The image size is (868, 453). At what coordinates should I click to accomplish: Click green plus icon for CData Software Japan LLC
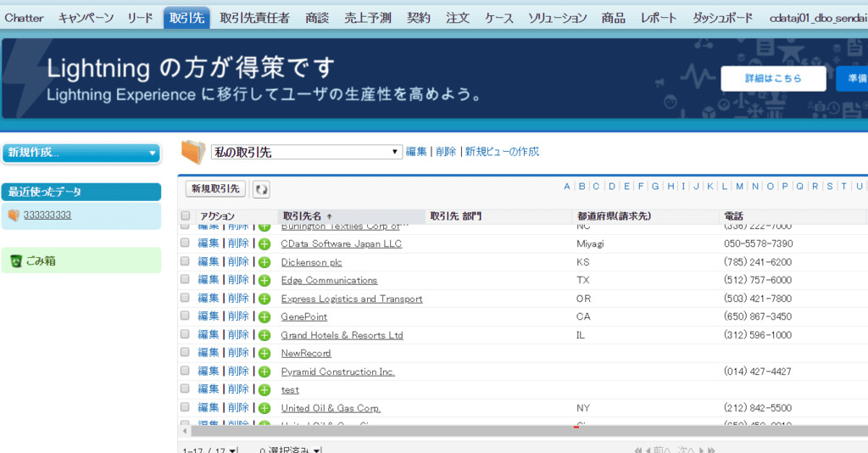[x=264, y=244]
